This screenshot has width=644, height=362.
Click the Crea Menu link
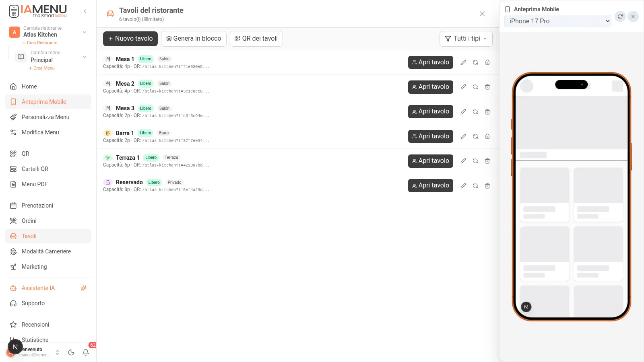(42, 68)
